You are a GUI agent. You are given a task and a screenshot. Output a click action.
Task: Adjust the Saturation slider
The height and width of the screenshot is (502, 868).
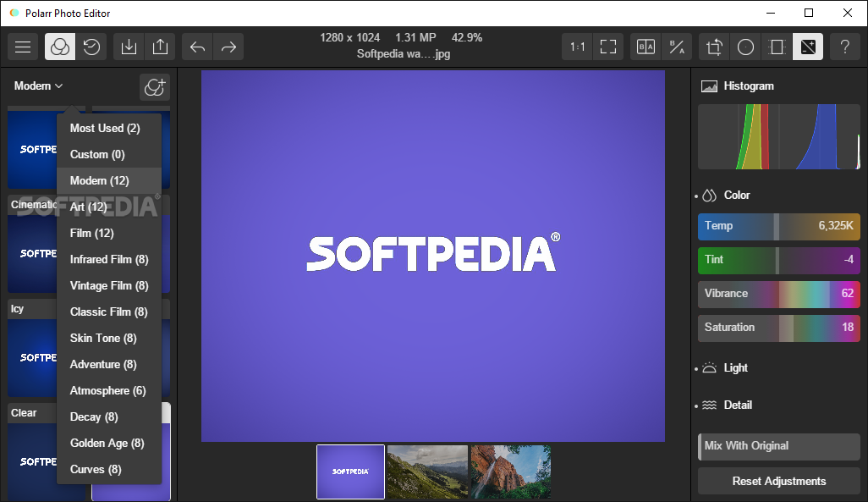coord(779,328)
